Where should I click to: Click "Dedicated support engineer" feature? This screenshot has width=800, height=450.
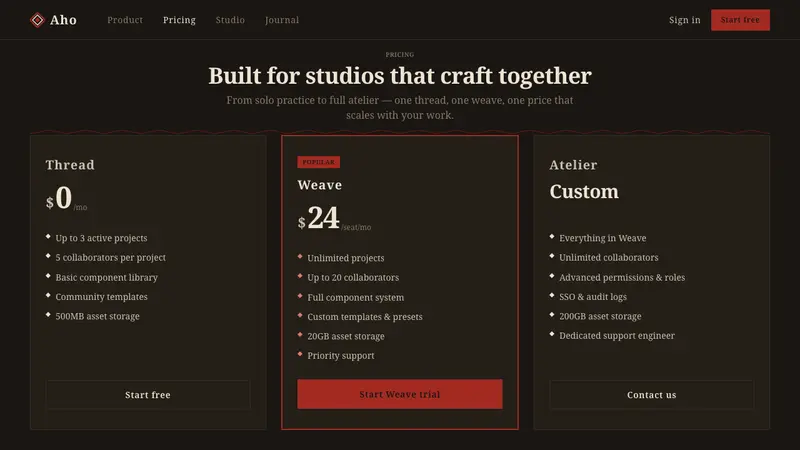click(x=616, y=335)
